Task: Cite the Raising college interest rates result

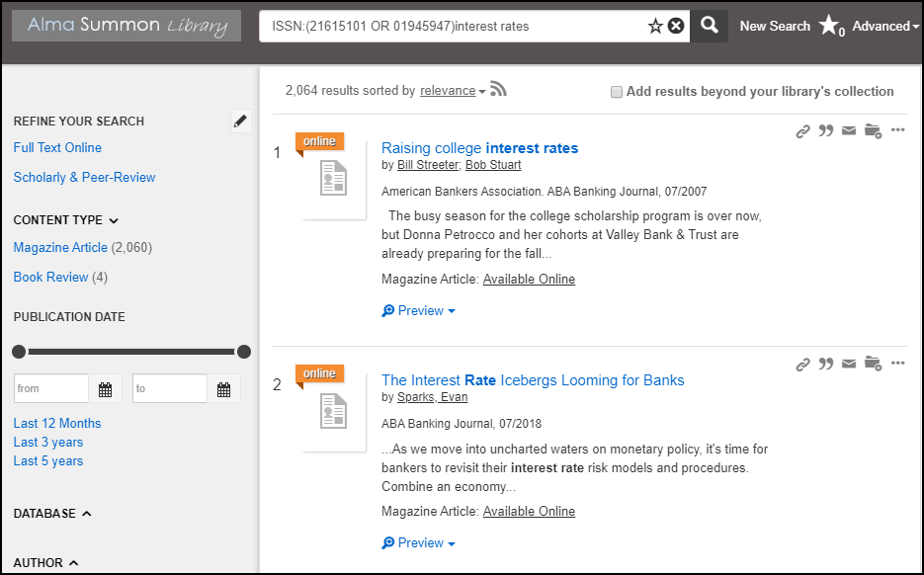Action: coord(826,130)
